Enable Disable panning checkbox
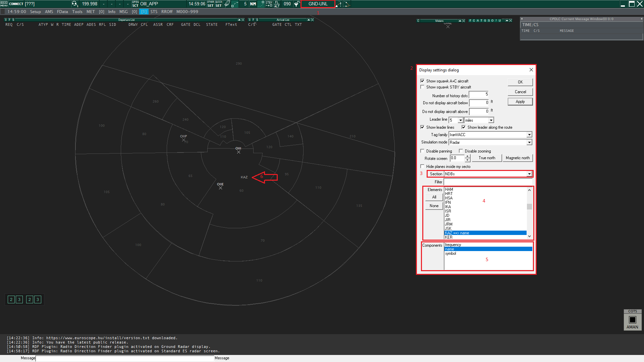The image size is (644, 362). click(x=422, y=151)
